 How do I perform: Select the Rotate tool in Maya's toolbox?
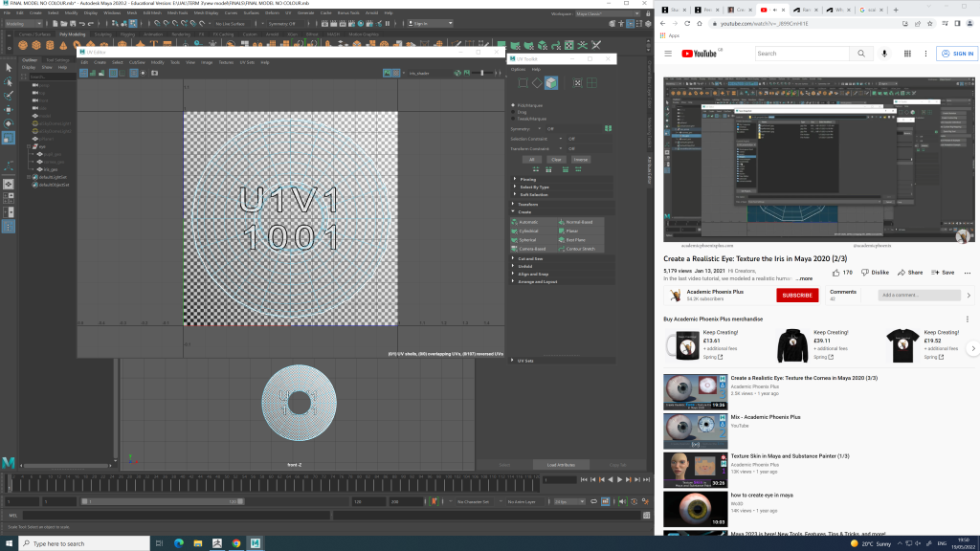(8, 123)
